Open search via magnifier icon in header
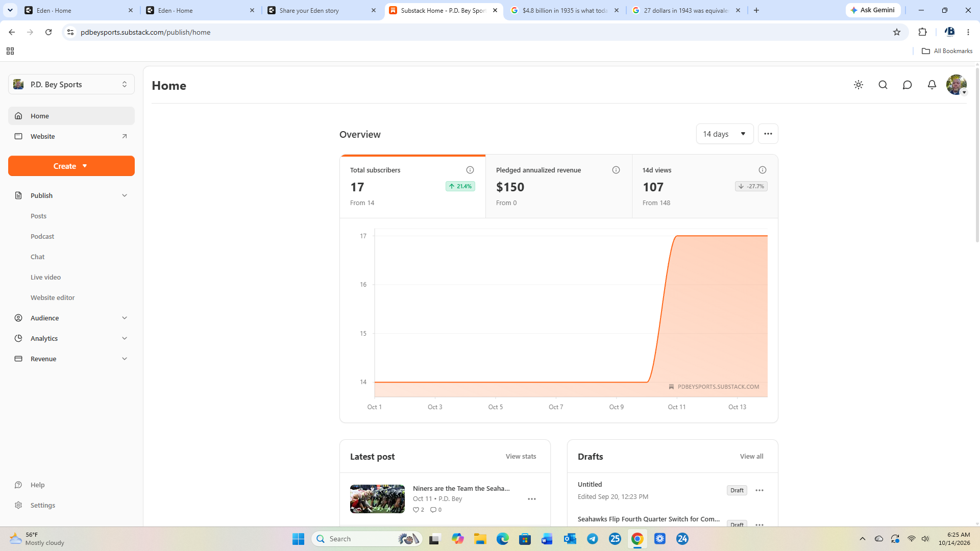The image size is (980, 551). coord(883,85)
